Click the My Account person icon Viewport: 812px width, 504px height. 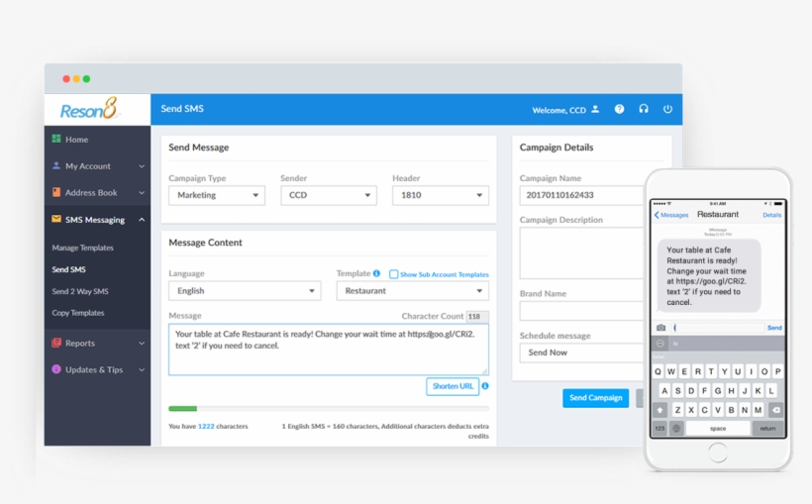coord(56,165)
